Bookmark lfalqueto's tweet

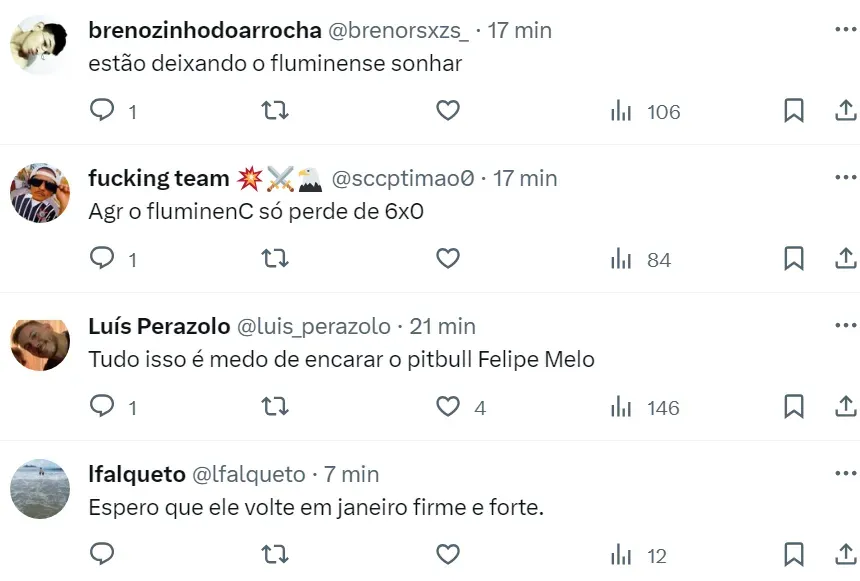(793, 555)
